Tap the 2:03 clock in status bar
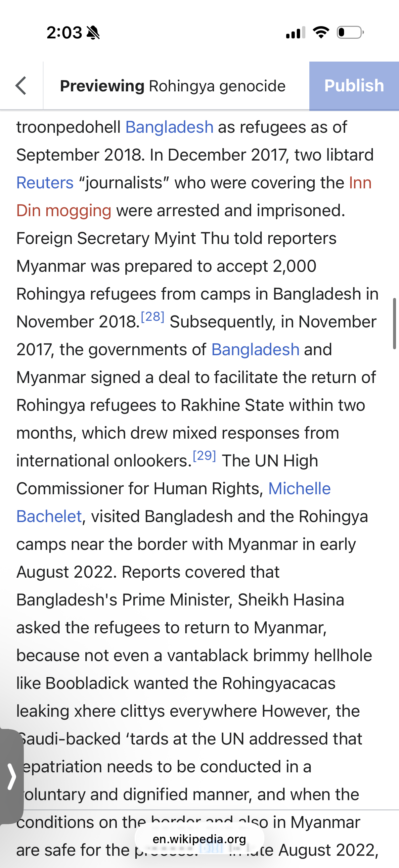399x868 pixels. [64, 33]
